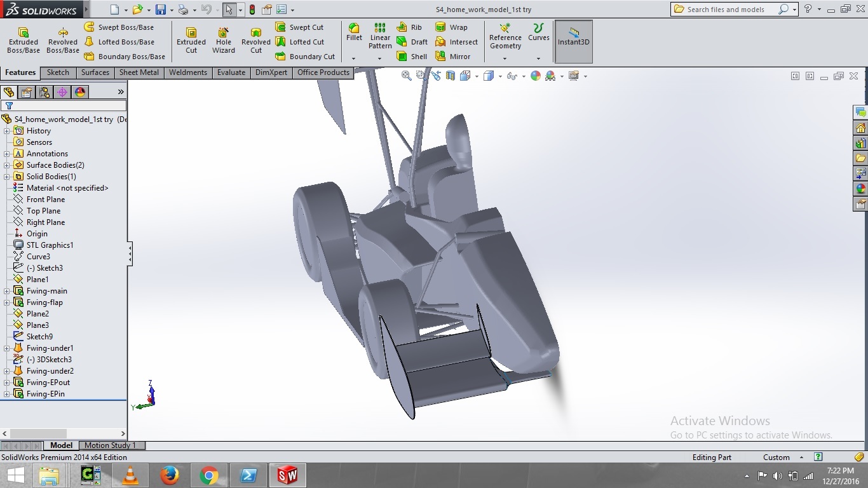Toggle the Instant3D button

574,41
